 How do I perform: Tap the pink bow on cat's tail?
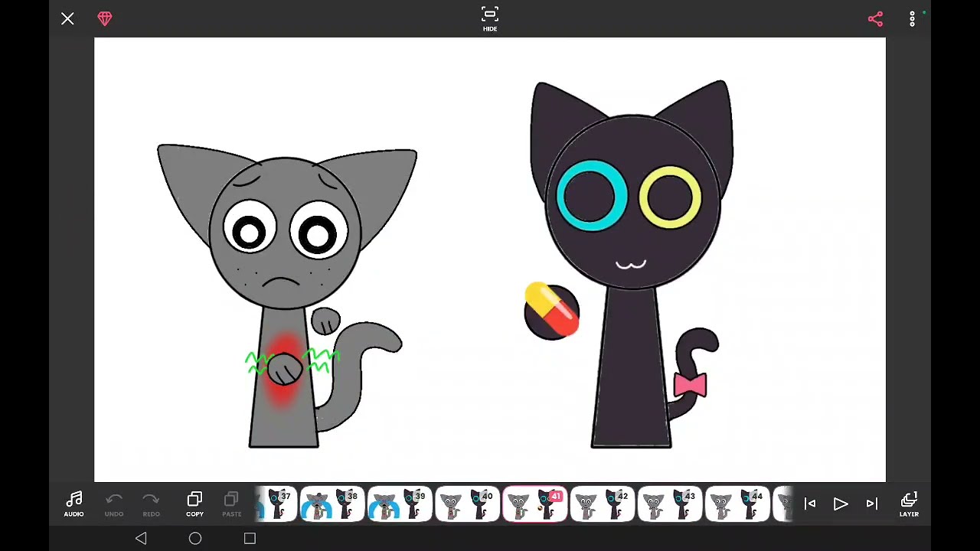point(690,385)
